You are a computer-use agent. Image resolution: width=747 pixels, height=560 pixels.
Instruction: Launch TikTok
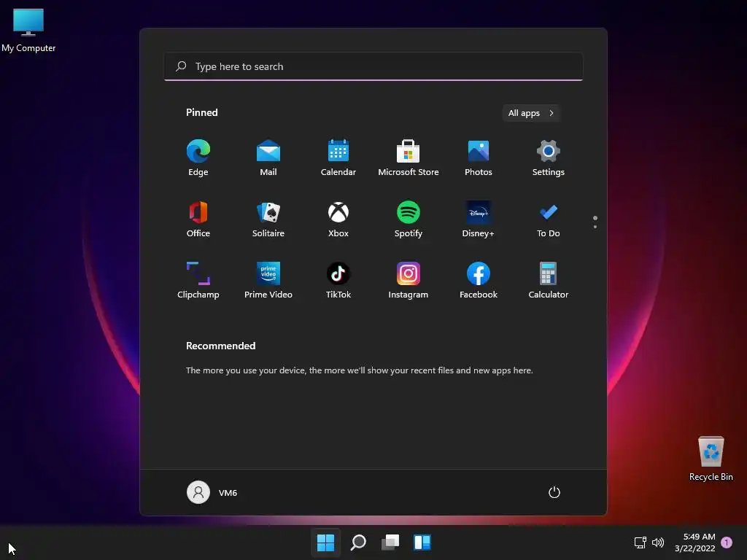(338, 281)
